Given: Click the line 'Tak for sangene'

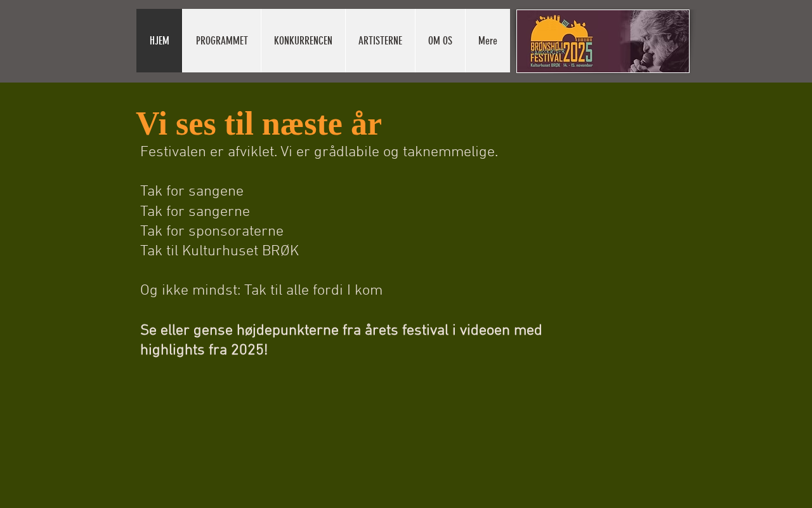Looking at the screenshot, I should [192, 192].
